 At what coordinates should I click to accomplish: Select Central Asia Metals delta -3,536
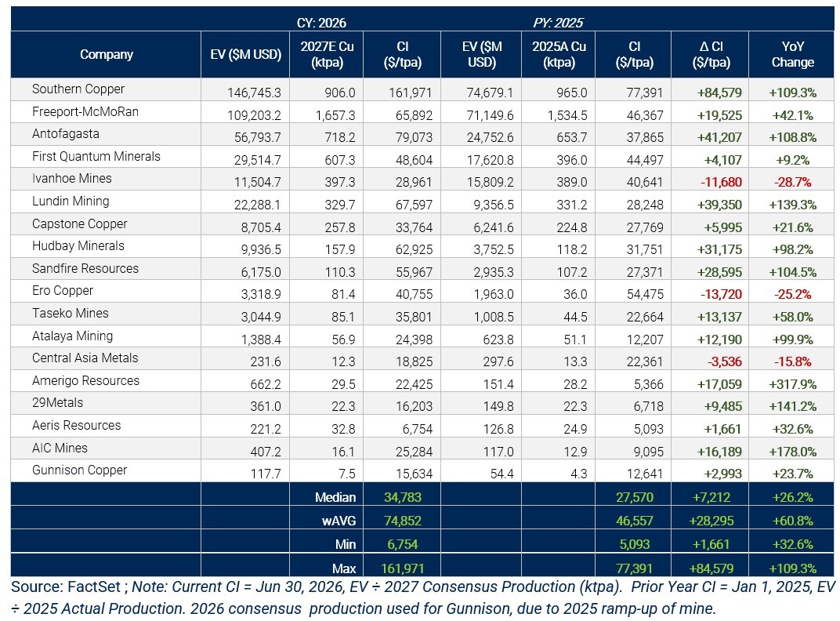(x=725, y=361)
